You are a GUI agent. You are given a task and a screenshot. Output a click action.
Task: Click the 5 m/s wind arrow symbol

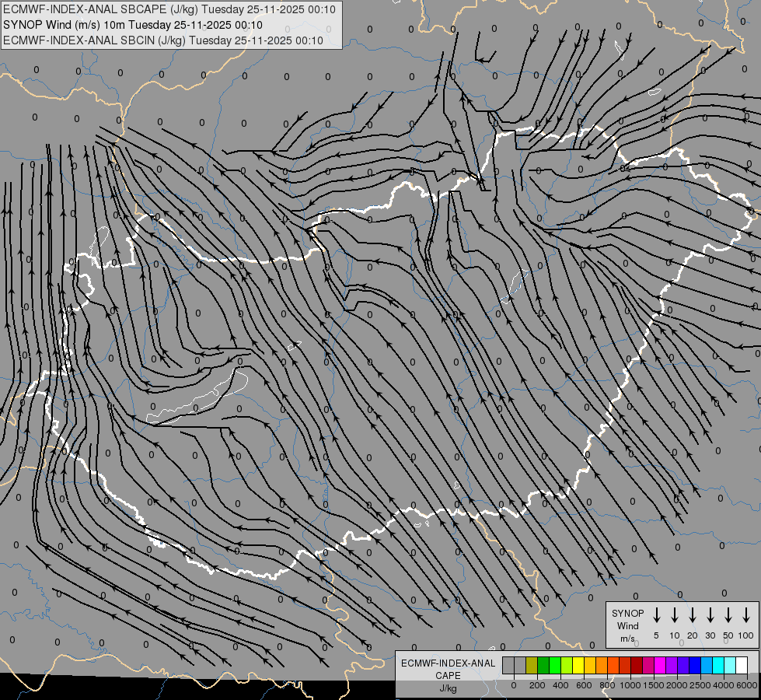click(657, 615)
